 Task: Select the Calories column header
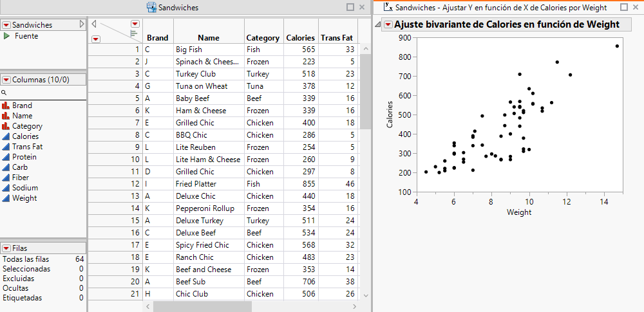pos(301,38)
